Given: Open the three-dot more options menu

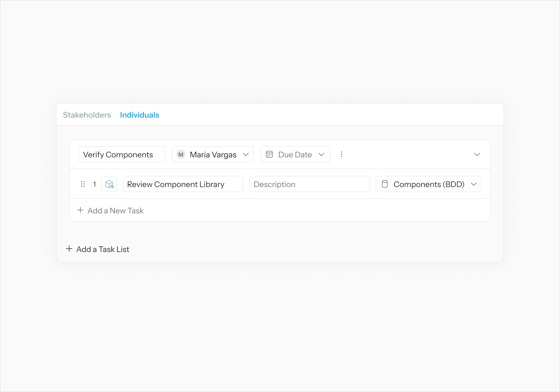Looking at the screenshot, I should pos(341,154).
